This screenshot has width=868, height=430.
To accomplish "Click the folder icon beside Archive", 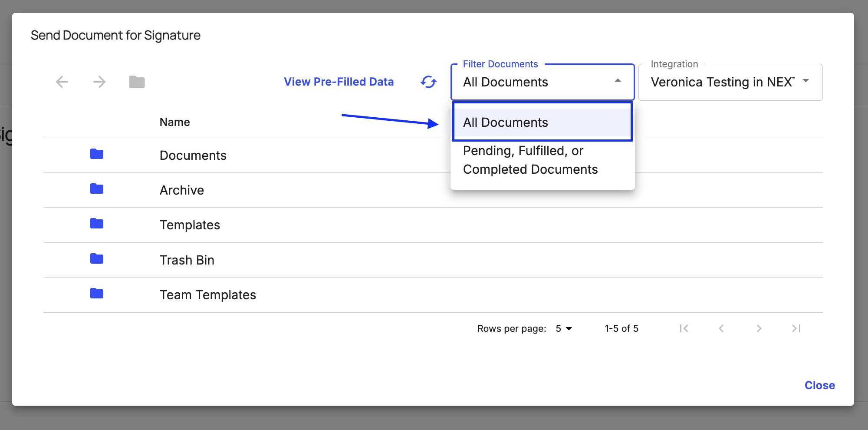I will click(x=97, y=189).
